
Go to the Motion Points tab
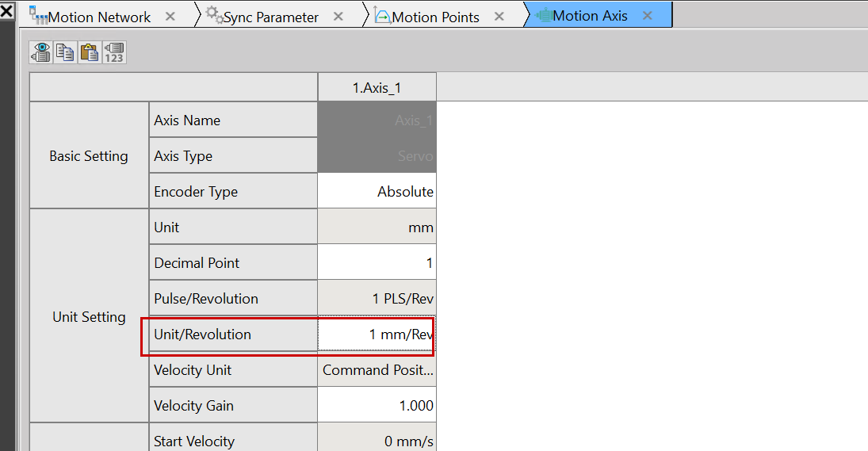click(x=435, y=17)
